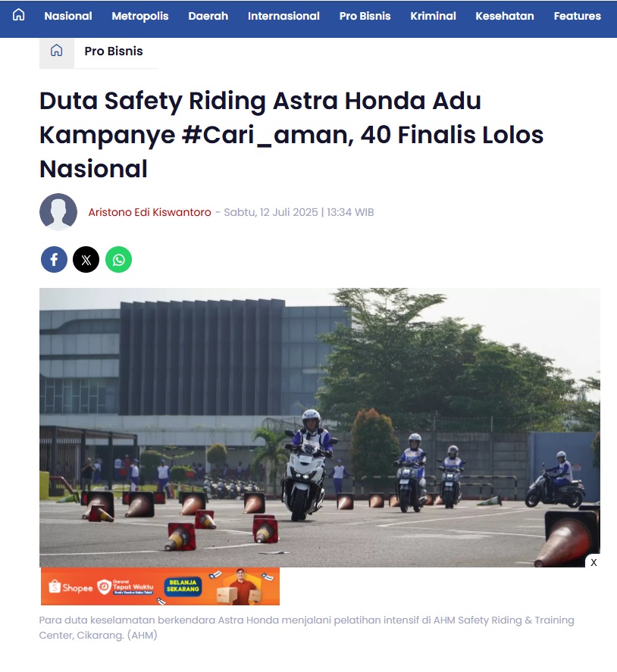The width and height of the screenshot is (617, 672).
Task: Click the breadcrumb home icon
Action: 57,51
